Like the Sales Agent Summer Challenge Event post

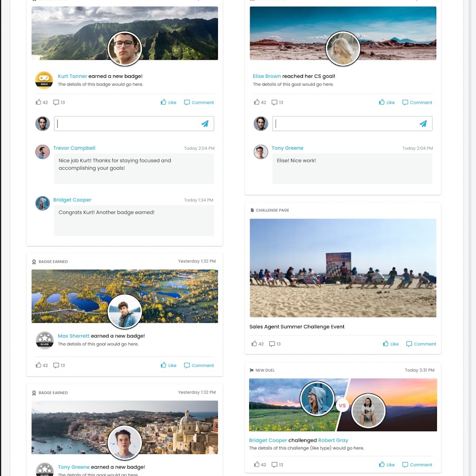tap(391, 344)
